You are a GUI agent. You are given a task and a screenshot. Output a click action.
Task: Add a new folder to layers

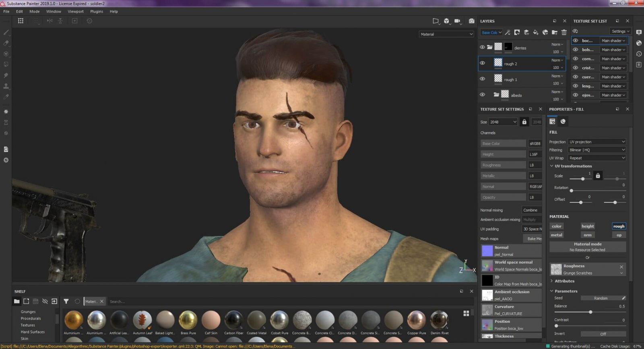[555, 32]
